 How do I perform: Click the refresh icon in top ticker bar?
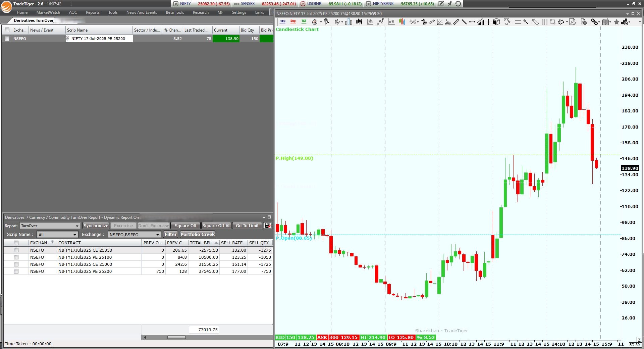coord(458,4)
